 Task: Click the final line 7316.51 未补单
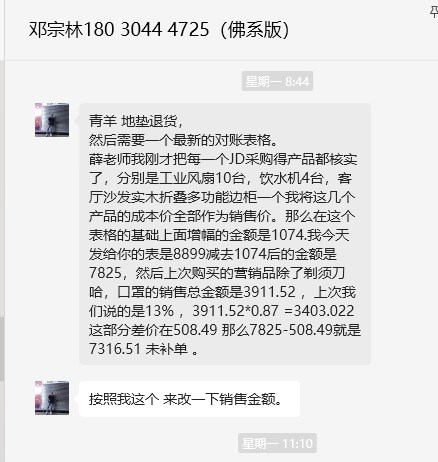point(144,349)
